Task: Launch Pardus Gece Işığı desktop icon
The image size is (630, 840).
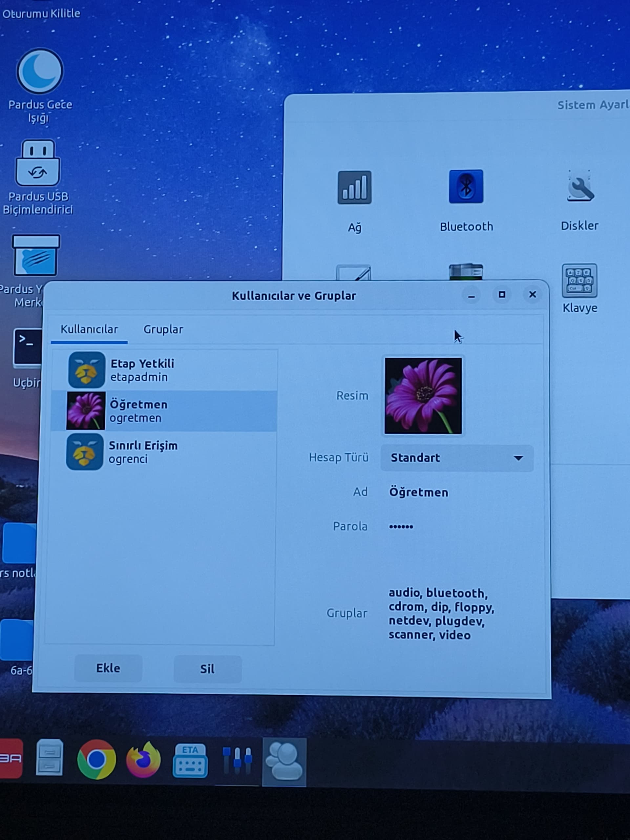Action: 40,72
